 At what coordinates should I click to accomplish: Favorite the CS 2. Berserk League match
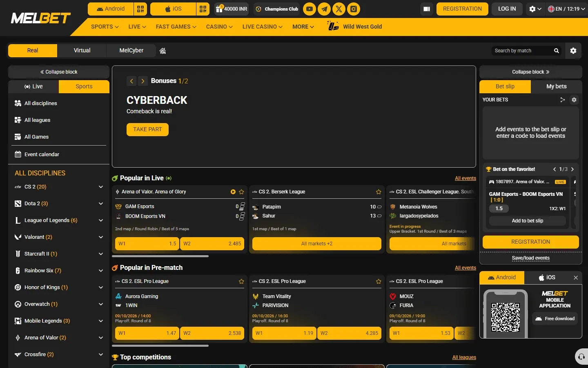point(379,192)
